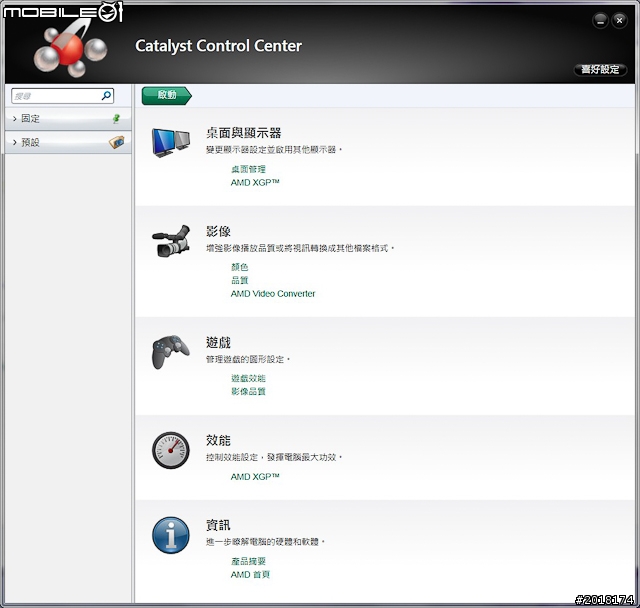Select the 影像 heading

pos(218,231)
